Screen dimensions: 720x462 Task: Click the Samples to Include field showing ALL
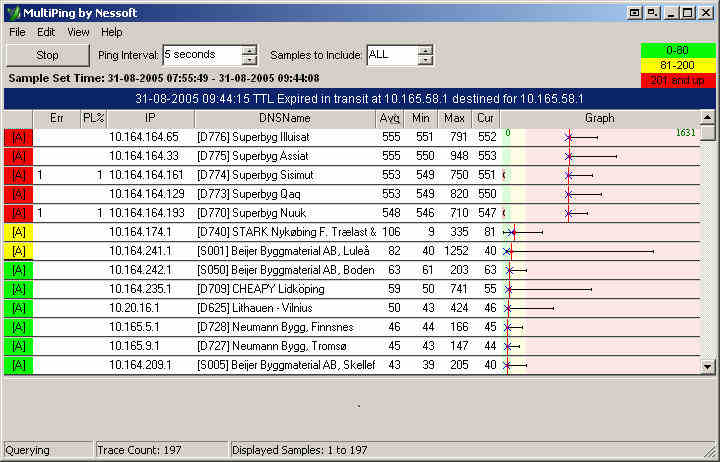(392, 55)
